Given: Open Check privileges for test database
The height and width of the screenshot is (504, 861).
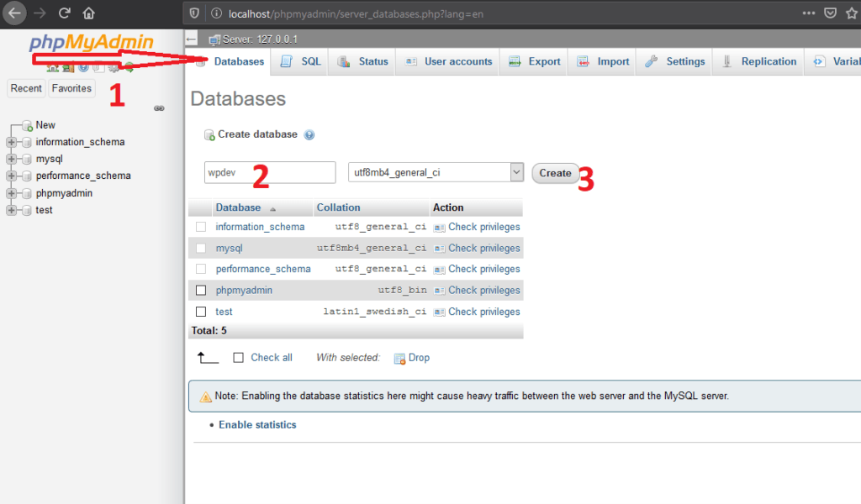Looking at the screenshot, I should [x=483, y=312].
